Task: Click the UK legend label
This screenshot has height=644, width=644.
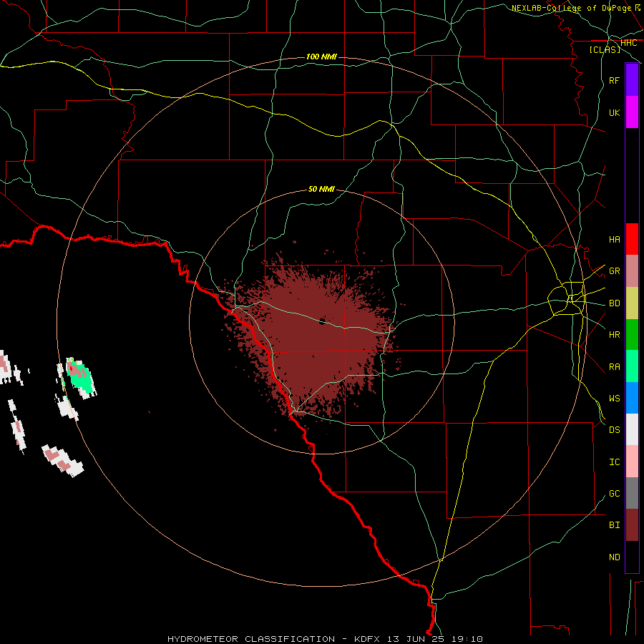Action: point(614,112)
